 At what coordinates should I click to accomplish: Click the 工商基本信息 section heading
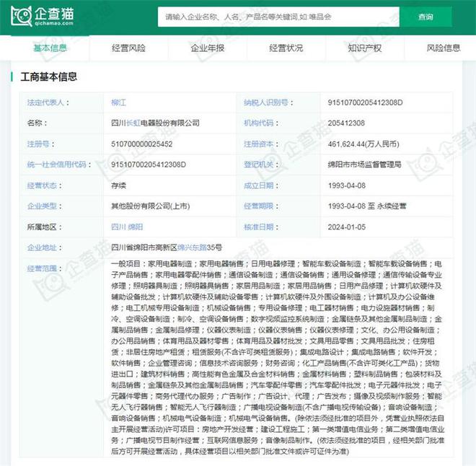click(48, 76)
